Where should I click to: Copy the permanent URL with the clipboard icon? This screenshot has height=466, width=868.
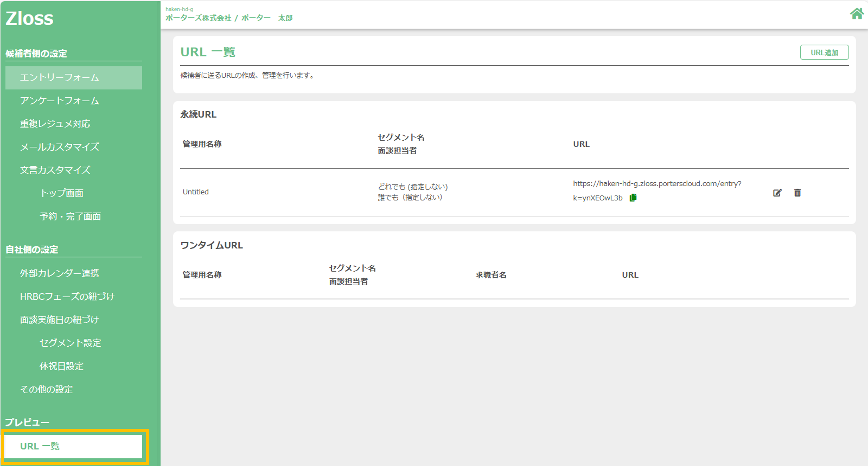pos(633,198)
